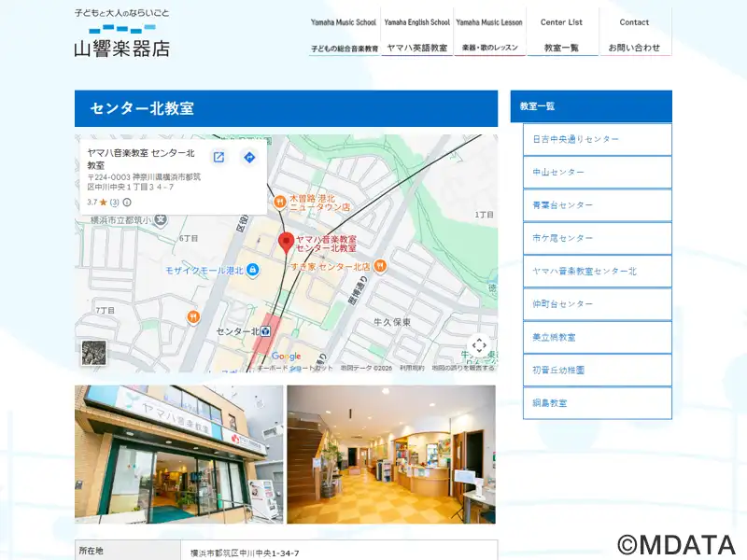747x560 pixels.
Task: Open map in larger view icon
Action: click(218, 158)
